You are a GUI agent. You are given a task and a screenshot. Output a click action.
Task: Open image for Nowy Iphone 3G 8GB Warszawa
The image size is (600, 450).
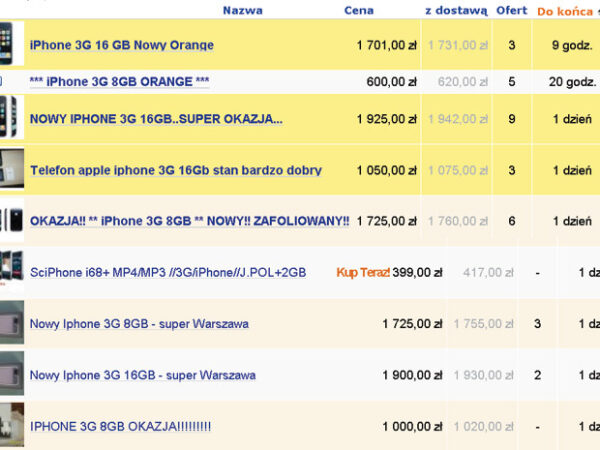[x=11, y=323]
